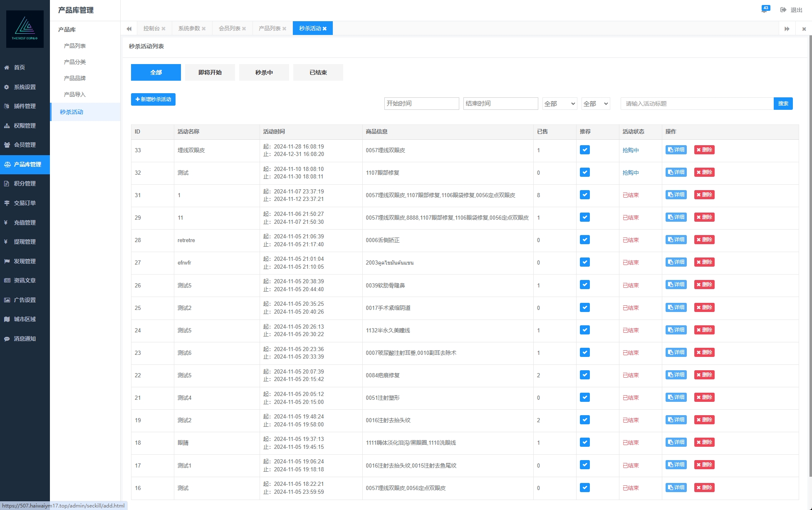
Task: Open the 开始时间 date input field
Action: point(420,104)
